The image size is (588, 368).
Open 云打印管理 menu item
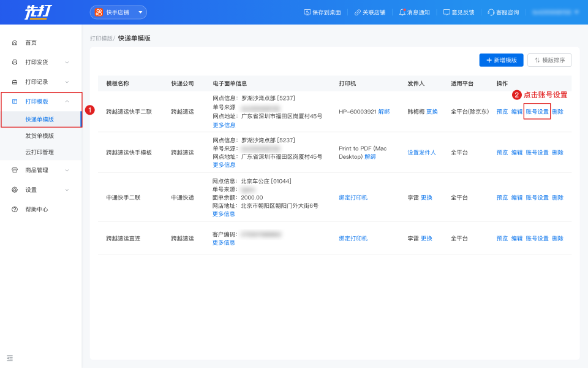click(39, 151)
